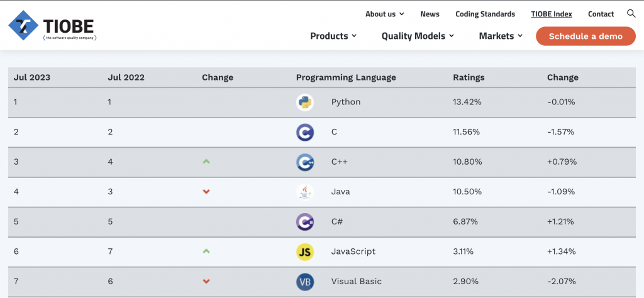
Task: Open the Quality Models dropdown
Action: tap(417, 36)
